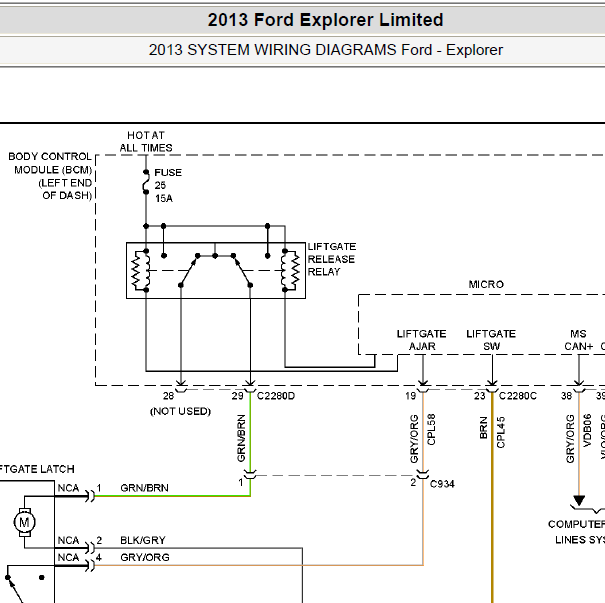Click the "HOT AT ALL TIMES" label

pyautogui.click(x=146, y=142)
